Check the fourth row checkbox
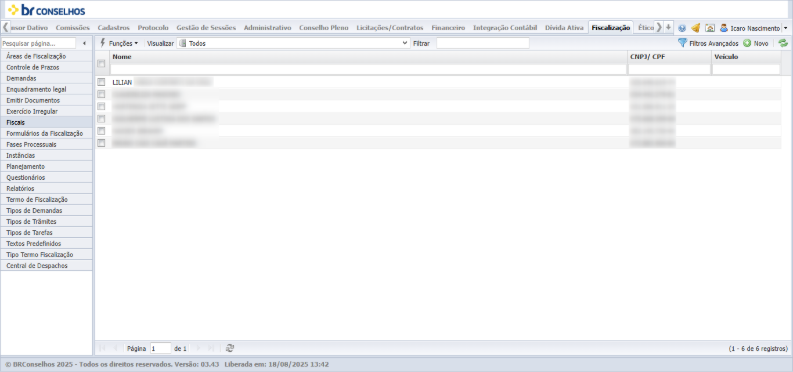 101,119
